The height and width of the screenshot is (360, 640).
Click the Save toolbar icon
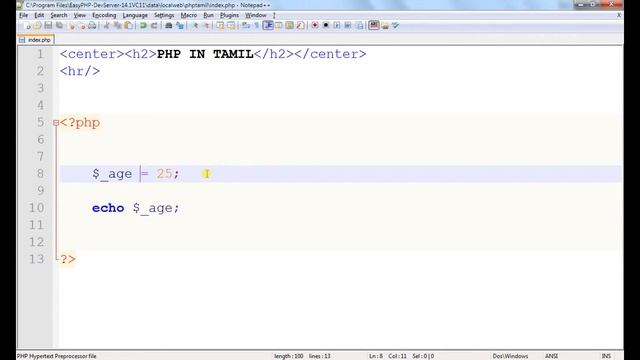(48, 26)
